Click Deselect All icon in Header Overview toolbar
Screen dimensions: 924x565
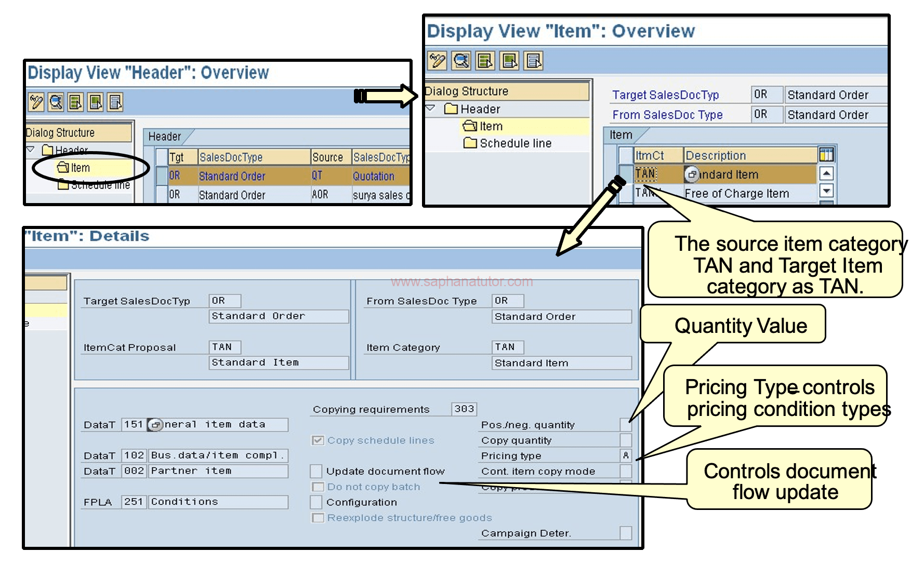click(115, 102)
